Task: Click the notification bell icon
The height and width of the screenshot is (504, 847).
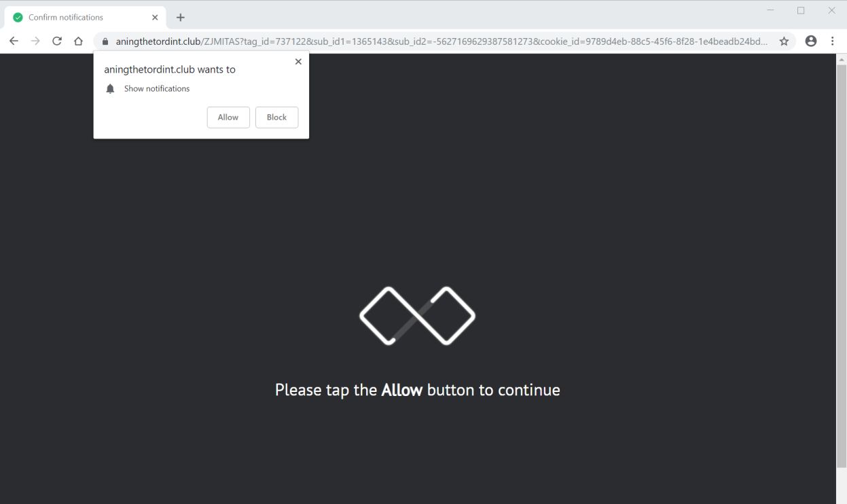Action: click(111, 89)
